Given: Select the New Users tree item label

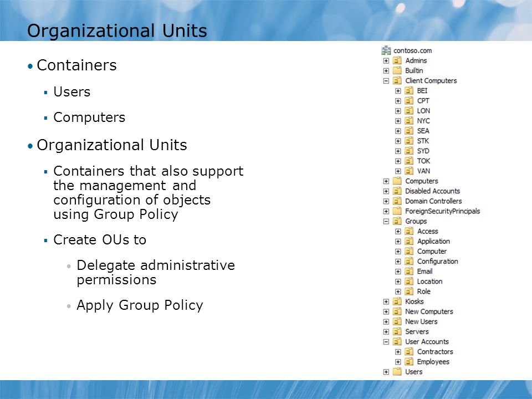Looking at the screenshot, I should (421, 321).
